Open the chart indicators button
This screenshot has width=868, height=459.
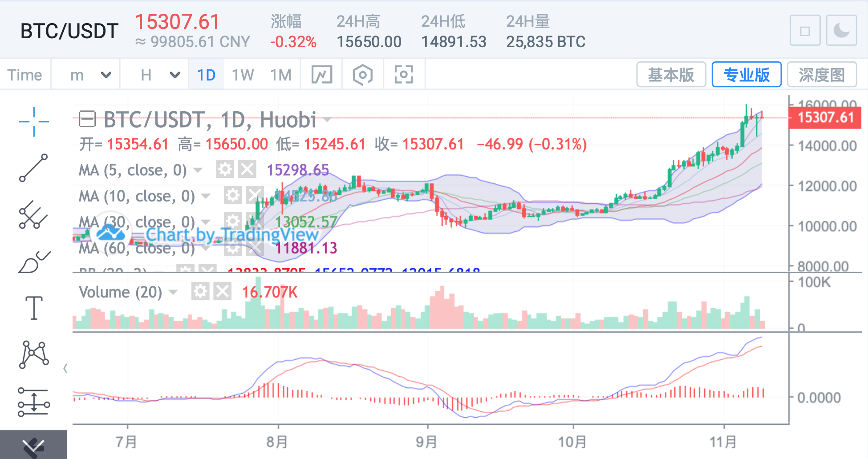(x=322, y=75)
